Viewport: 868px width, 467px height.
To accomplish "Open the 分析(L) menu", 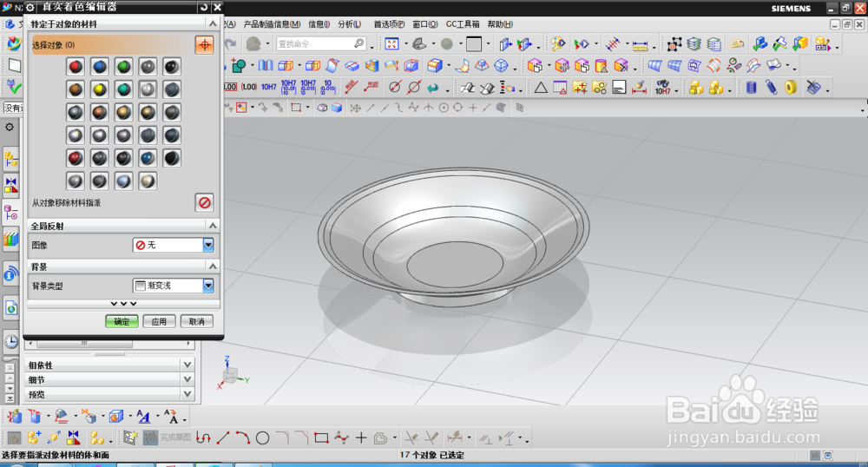I will 349,24.
